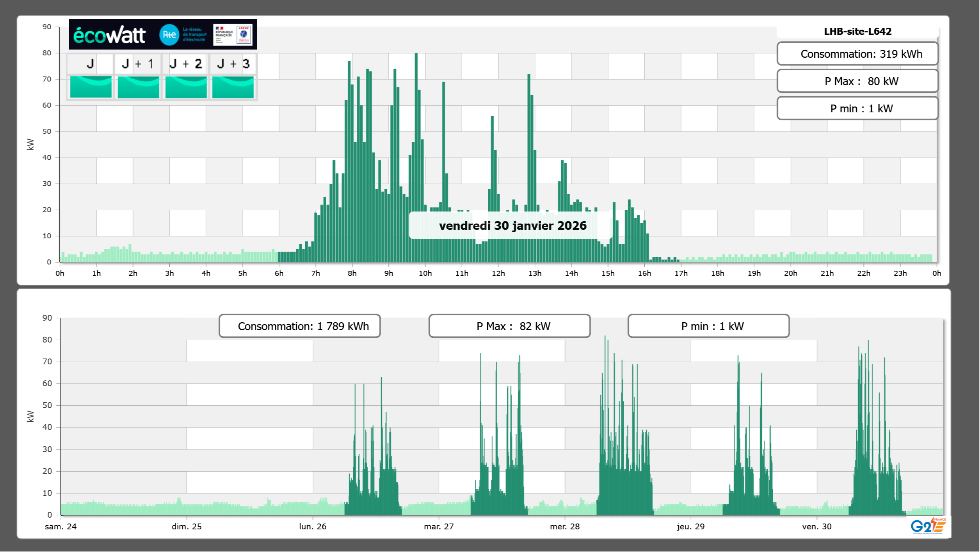Click the mer. 28 day marker

coord(565,527)
